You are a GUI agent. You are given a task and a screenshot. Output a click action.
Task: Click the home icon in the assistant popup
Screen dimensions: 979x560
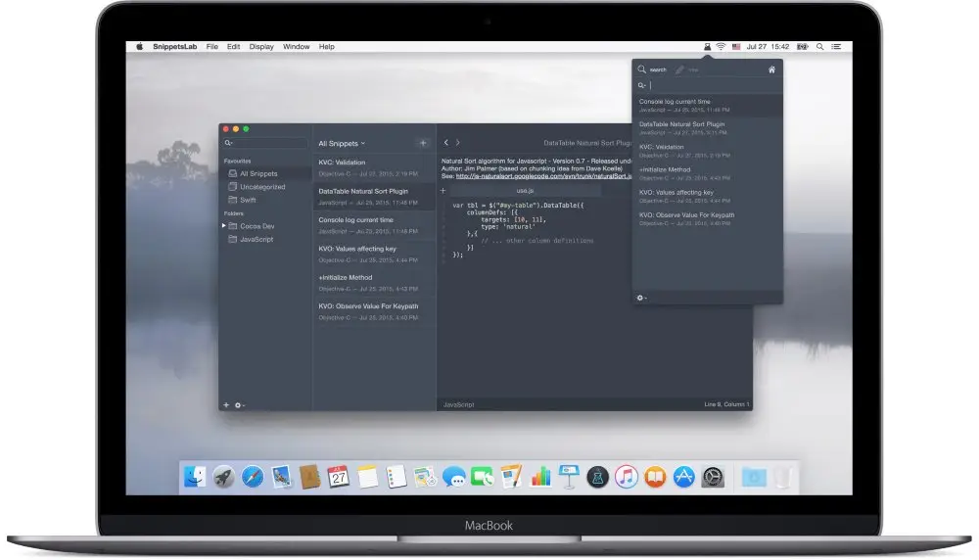[x=771, y=70]
